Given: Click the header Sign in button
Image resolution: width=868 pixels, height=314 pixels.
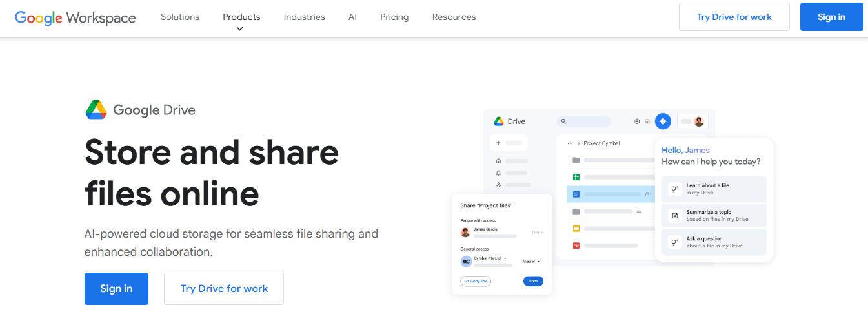Looking at the screenshot, I should click(x=832, y=17).
